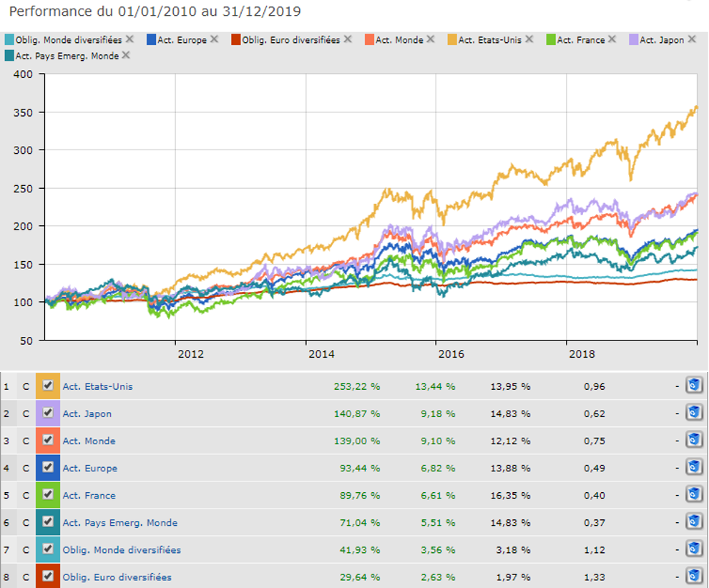
Task: Click the icon in Act. Europe row
Action: [693, 468]
